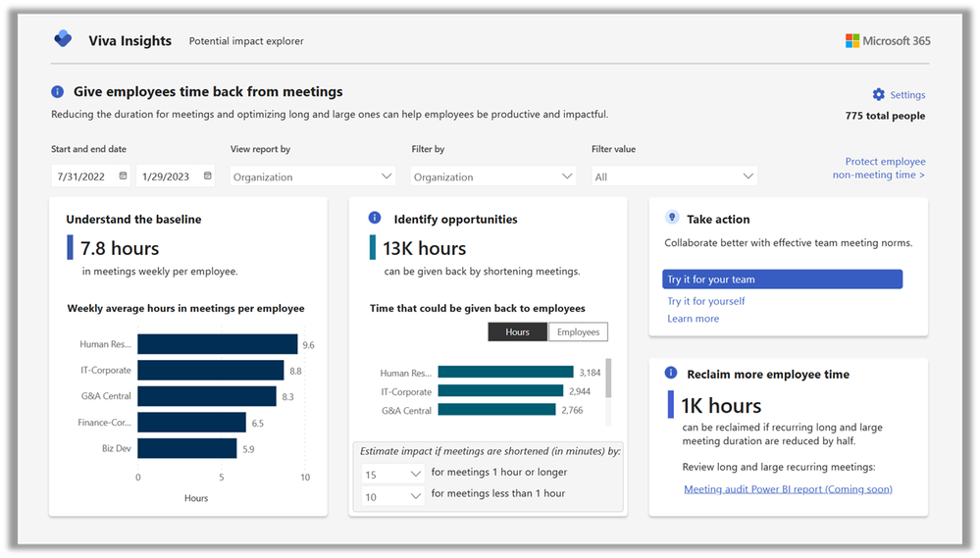Click info icon beside Give employees time back
Image resolution: width=980 pixels, height=558 pixels.
coord(58,92)
